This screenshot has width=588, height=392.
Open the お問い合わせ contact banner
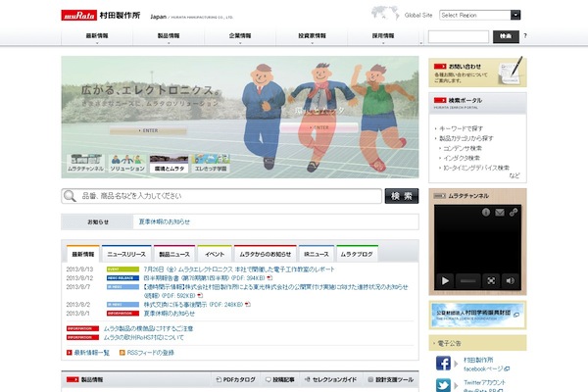(x=477, y=73)
